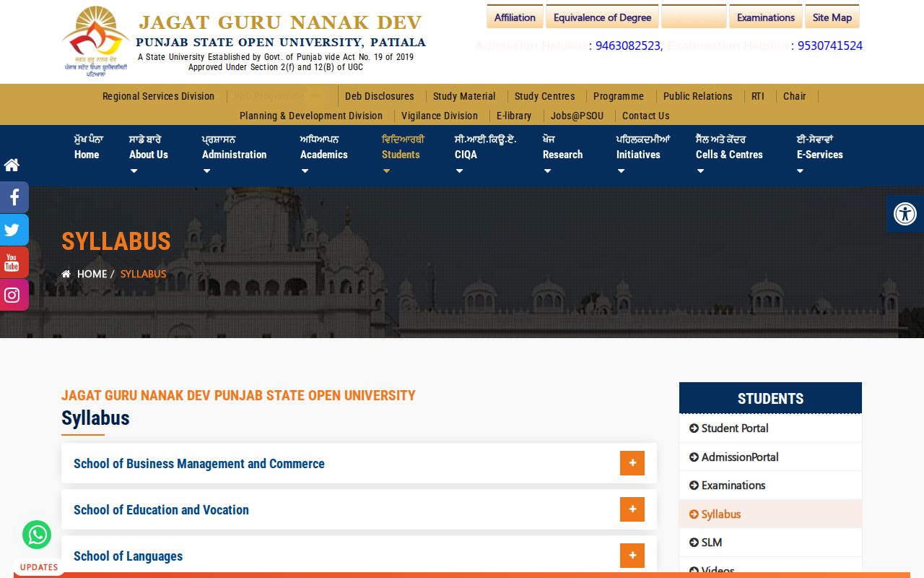Open the YouTube channel icon
Image resolution: width=924 pixels, height=578 pixels.
coord(14,262)
